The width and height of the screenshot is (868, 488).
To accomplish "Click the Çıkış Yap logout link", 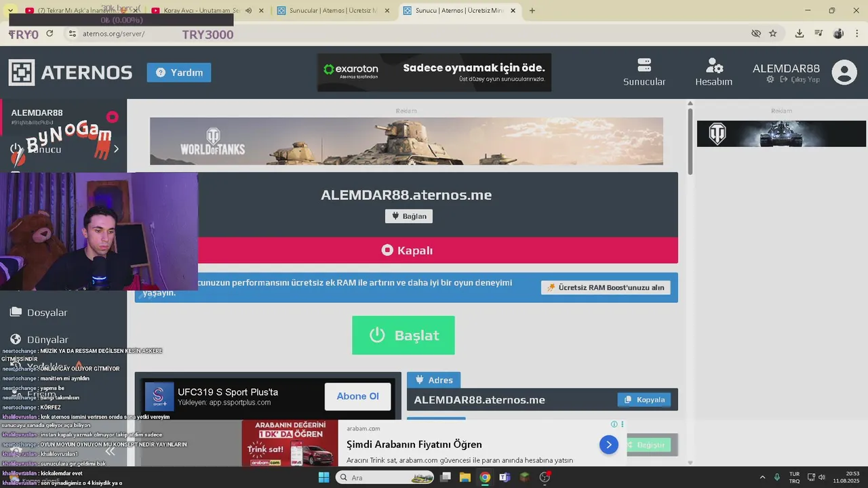I will coord(800,79).
